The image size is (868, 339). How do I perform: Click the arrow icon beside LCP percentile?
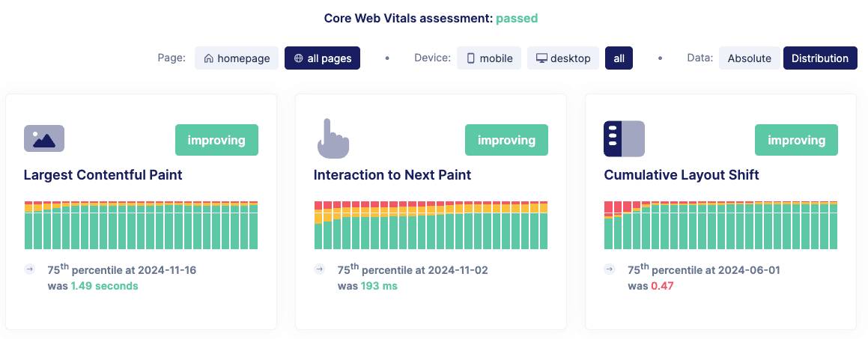pyautogui.click(x=29, y=269)
